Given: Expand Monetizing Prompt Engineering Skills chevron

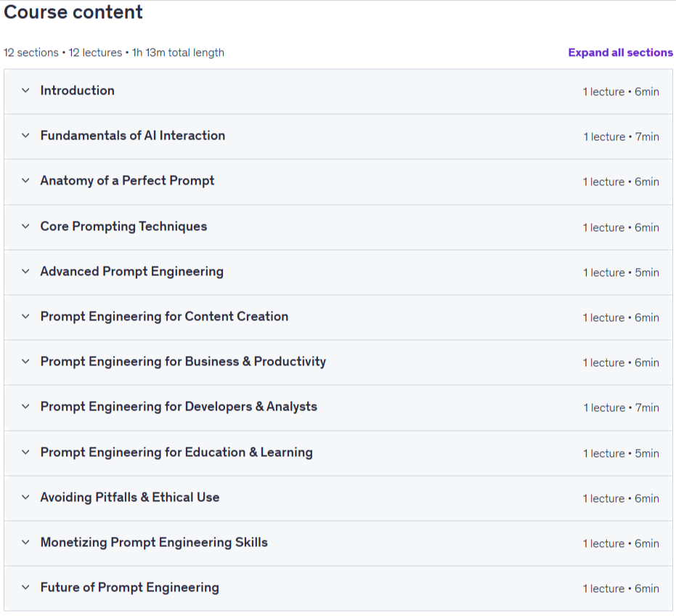Looking at the screenshot, I should tap(26, 542).
